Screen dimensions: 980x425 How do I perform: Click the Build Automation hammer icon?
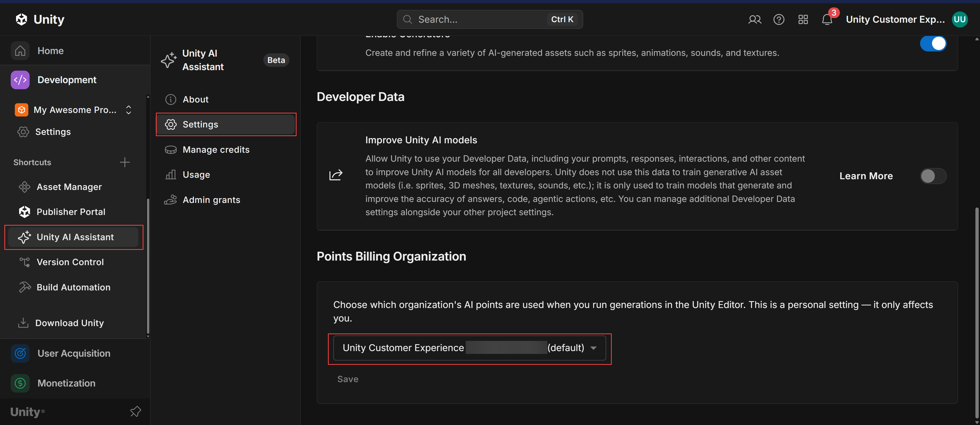point(25,287)
